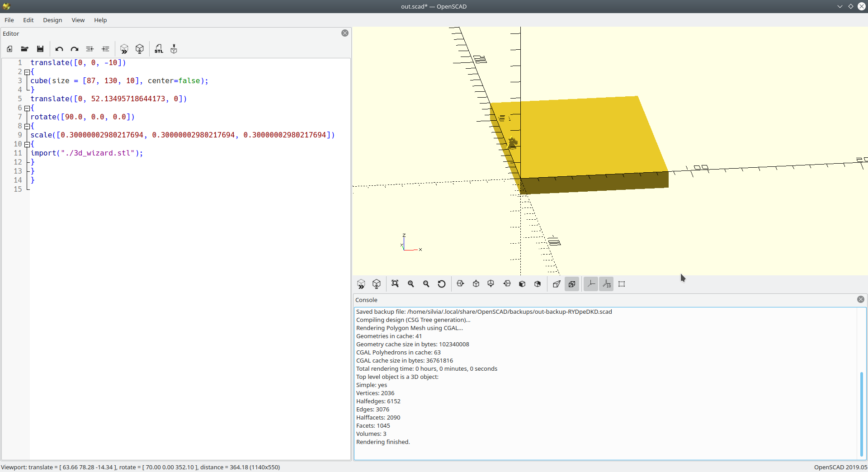This screenshot has width=868, height=472.
Task: Toggle the scale markers display
Action: [x=606, y=284]
